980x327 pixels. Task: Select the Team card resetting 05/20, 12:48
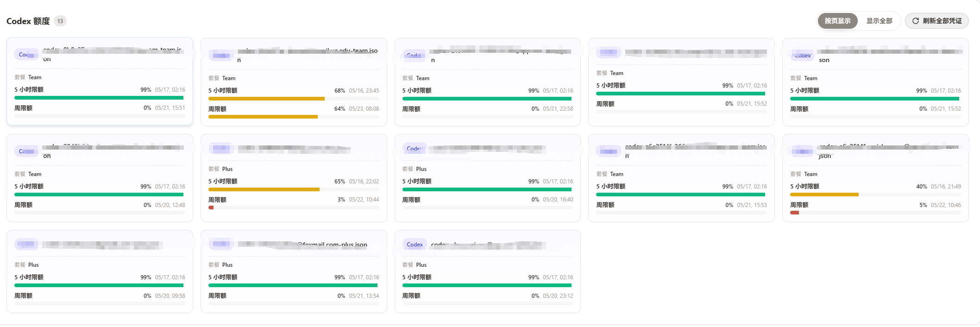pyautogui.click(x=100, y=178)
